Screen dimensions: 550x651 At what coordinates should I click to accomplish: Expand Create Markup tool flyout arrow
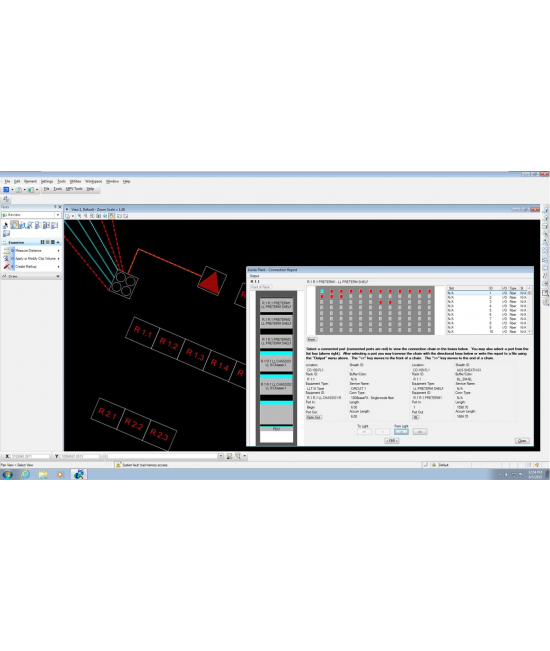click(x=59, y=267)
